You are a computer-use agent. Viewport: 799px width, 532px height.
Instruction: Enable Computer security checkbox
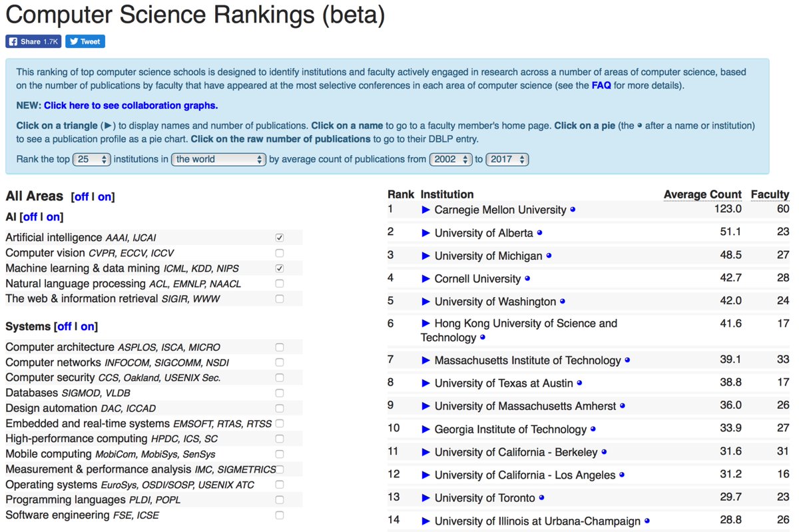[x=280, y=378]
